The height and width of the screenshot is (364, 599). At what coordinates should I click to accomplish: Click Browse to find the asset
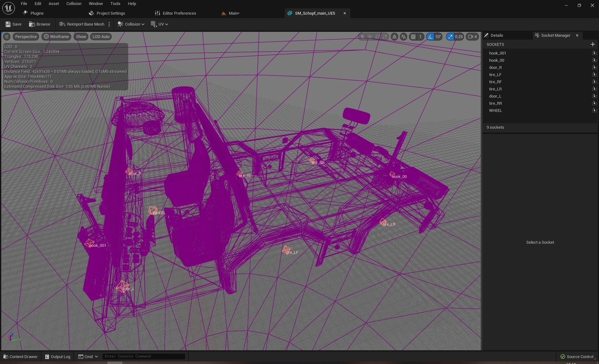[40, 24]
